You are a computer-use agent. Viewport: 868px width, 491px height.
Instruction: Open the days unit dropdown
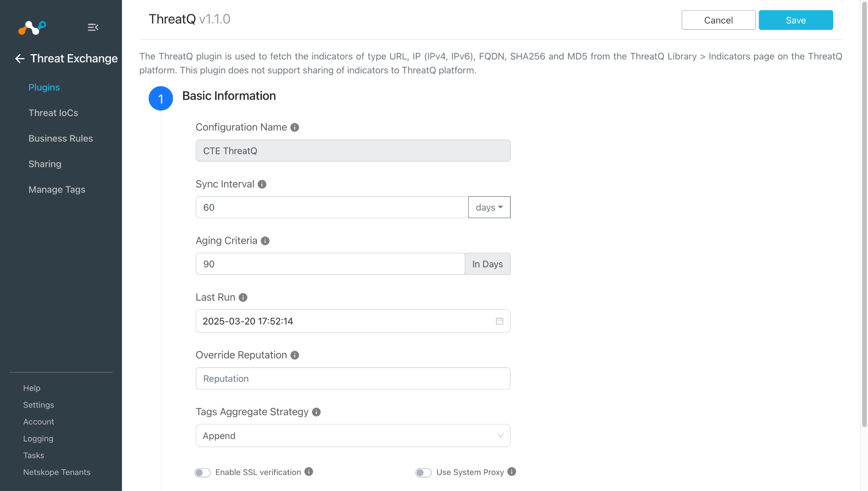pyautogui.click(x=489, y=207)
